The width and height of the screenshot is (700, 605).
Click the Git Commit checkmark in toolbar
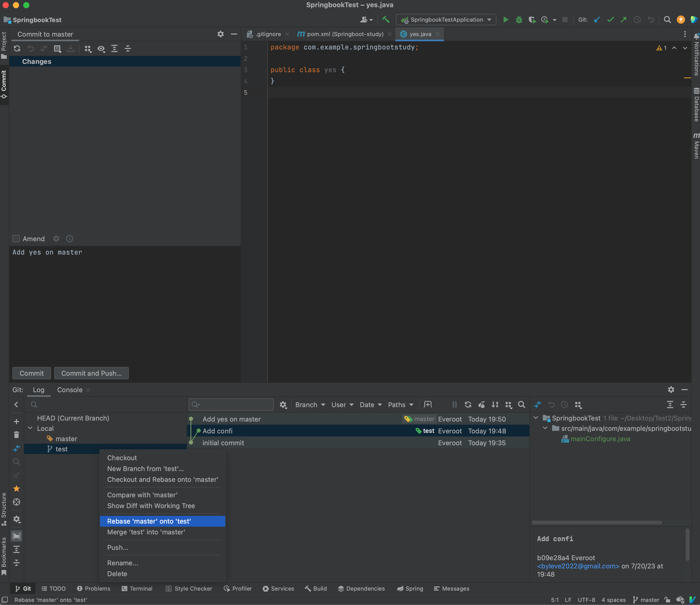point(610,20)
